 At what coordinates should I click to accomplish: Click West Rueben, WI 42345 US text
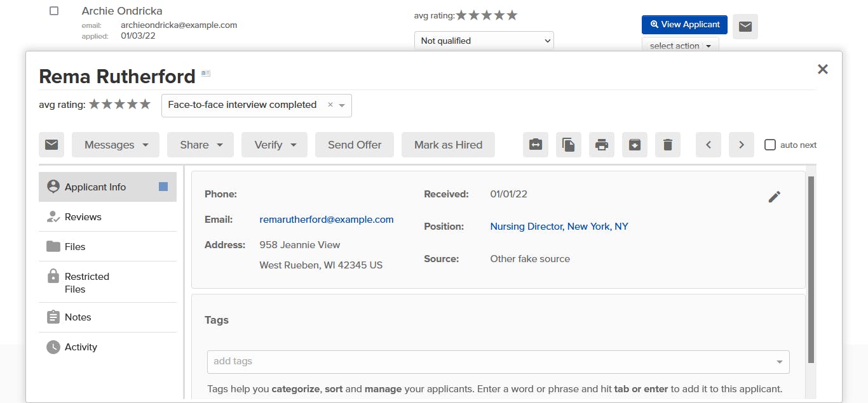click(x=321, y=265)
